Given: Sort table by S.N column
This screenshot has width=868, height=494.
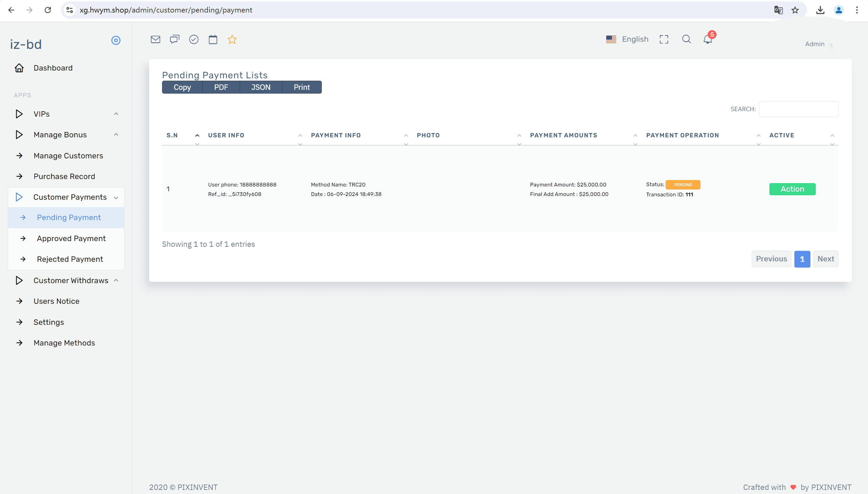Looking at the screenshot, I should tap(182, 135).
